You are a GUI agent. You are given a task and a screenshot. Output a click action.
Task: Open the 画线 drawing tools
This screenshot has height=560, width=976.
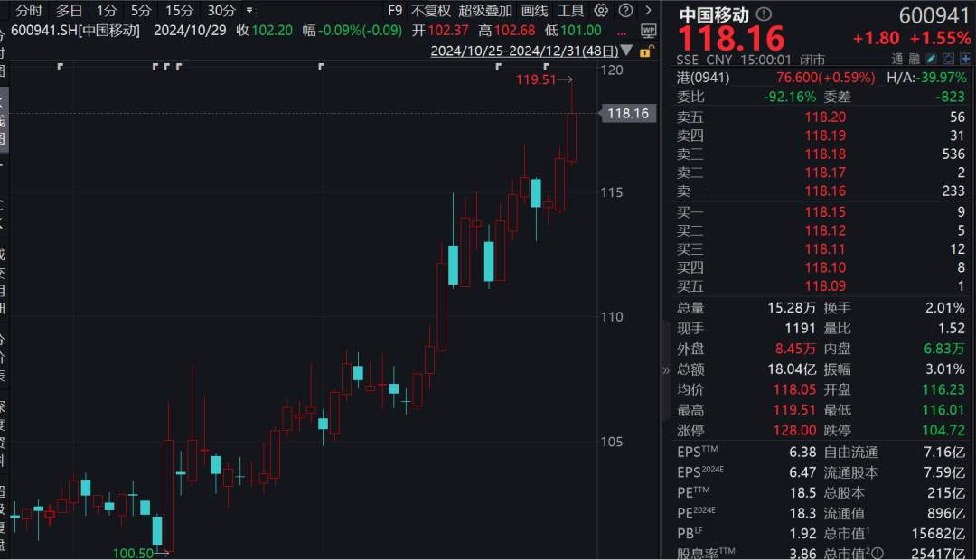click(x=535, y=11)
